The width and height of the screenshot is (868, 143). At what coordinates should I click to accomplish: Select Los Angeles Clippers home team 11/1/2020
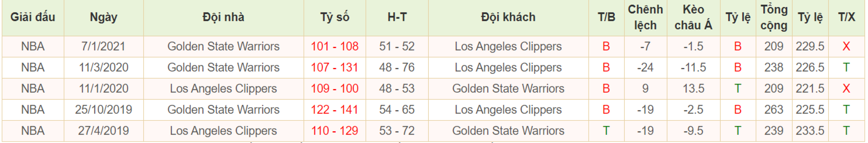(x=223, y=89)
